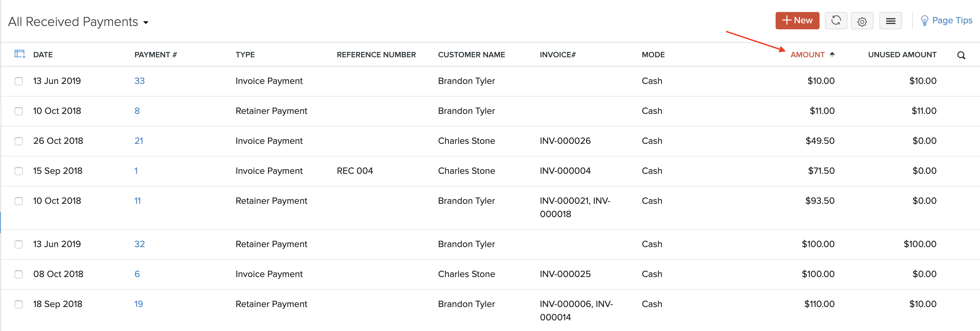Sort payments by the Date column header
Screen dimensions: 980x331
43,54
